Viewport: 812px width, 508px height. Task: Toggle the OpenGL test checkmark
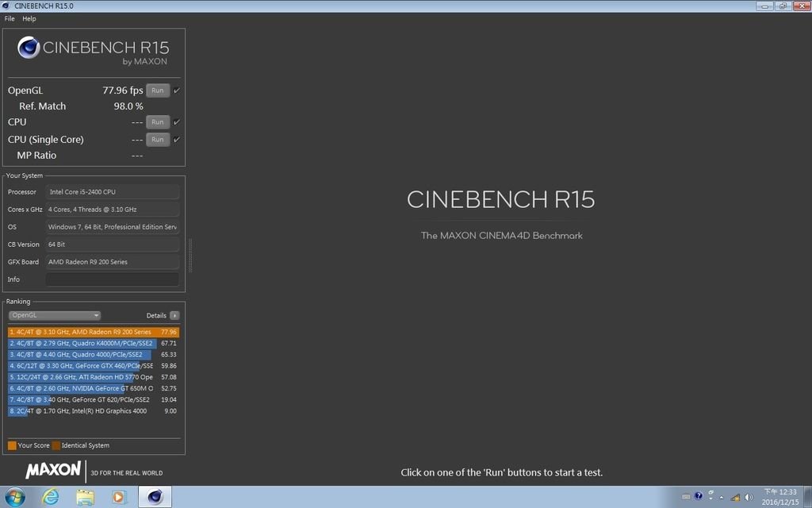177,90
